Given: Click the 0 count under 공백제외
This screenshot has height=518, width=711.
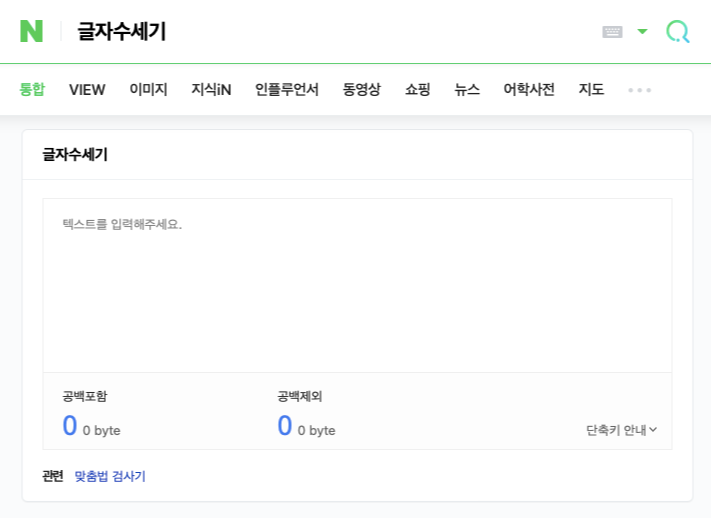Looking at the screenshot, I should click(285, 425).
